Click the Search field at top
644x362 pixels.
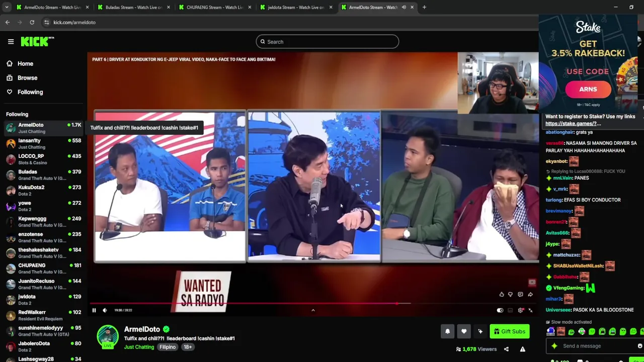[327, 42]
